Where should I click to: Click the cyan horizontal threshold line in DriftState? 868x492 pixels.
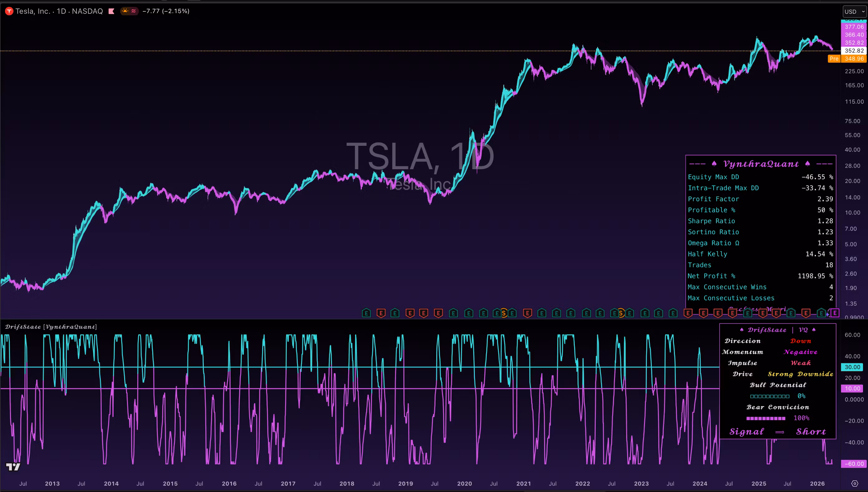[359, 367]
